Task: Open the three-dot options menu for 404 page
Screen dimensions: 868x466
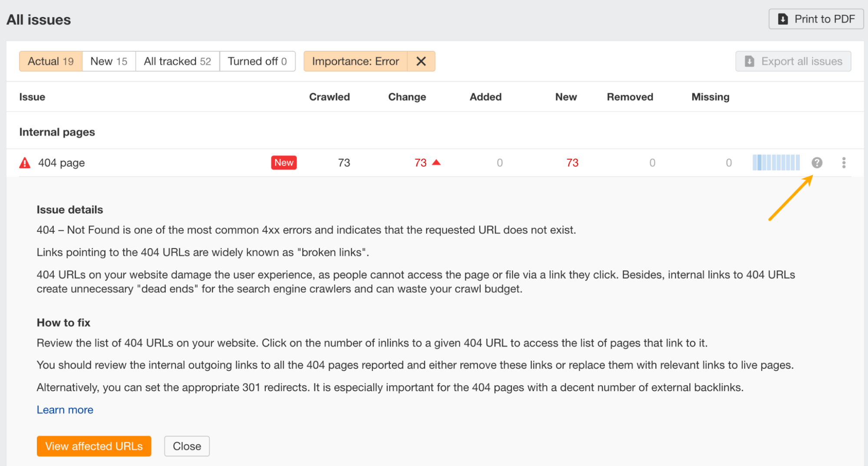Action: [844, 162]
